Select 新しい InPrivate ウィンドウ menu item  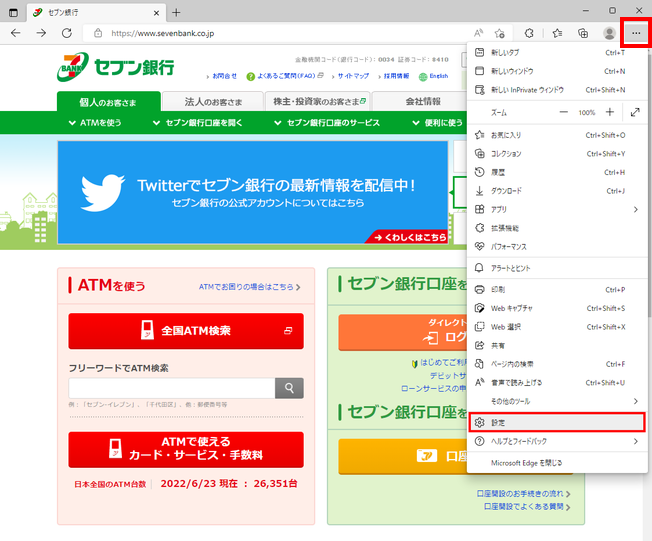pyautogui.click(x=557, y=90)
